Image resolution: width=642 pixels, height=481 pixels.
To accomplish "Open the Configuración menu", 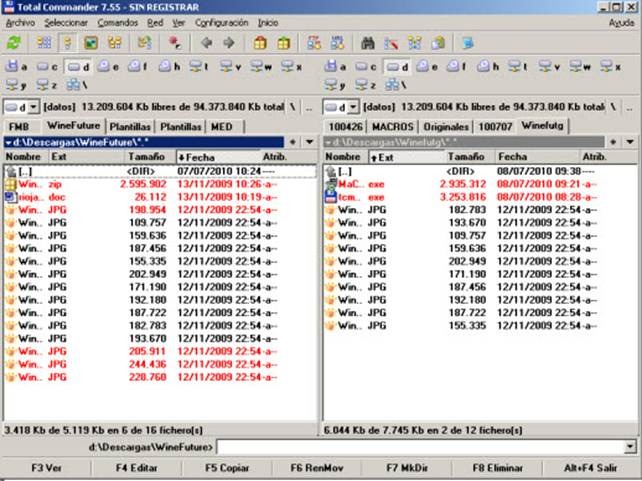I will (222, 23).
